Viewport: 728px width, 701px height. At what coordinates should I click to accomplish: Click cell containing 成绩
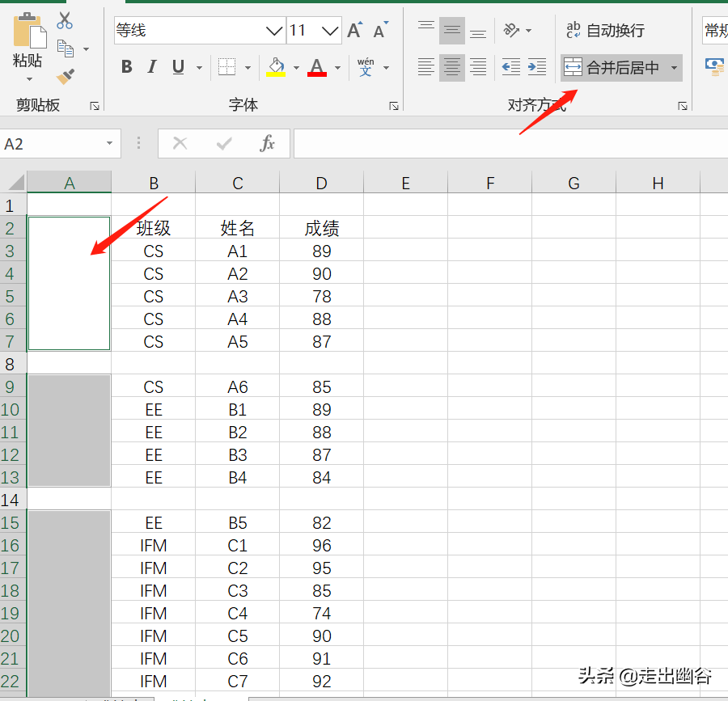[322, 228]
